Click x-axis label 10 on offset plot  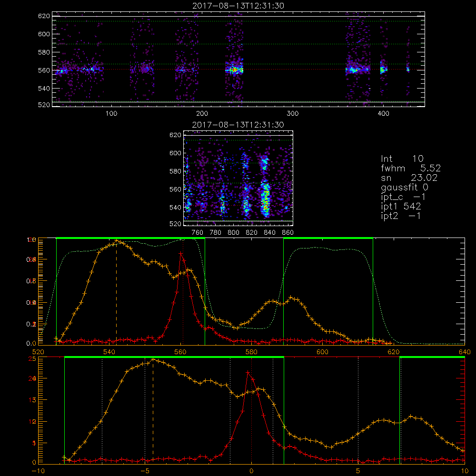tap(465, 471)
